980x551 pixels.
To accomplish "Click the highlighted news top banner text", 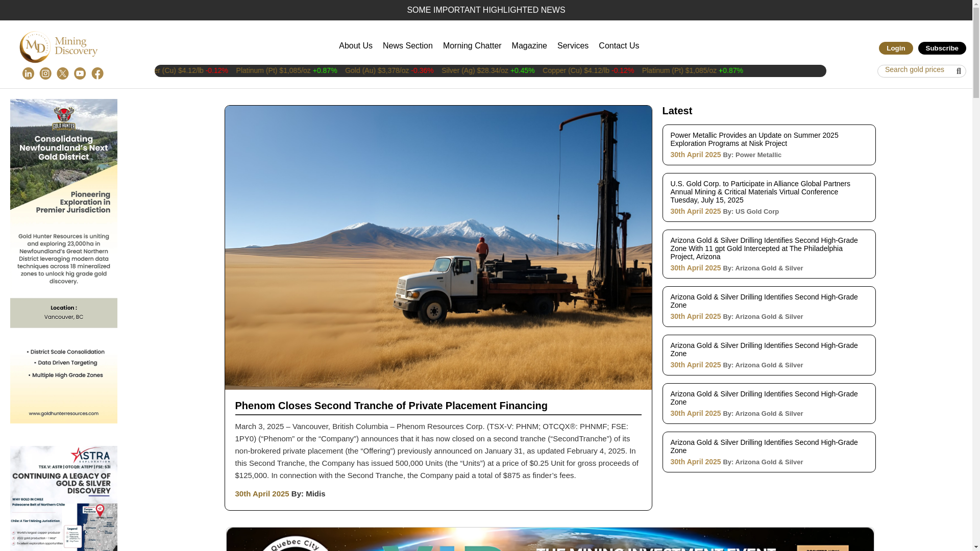I will (x=486, y=10).
